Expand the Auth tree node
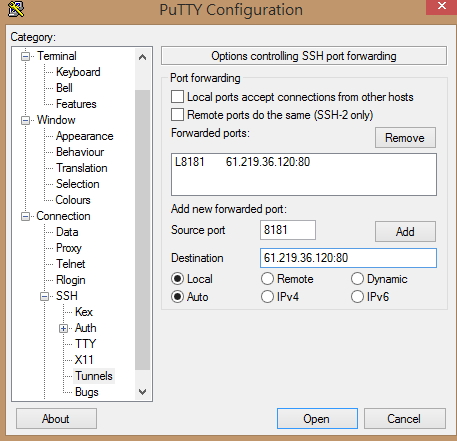Image resolution: width=457 pixels, height=441 pixels. [x=63, y=328]
